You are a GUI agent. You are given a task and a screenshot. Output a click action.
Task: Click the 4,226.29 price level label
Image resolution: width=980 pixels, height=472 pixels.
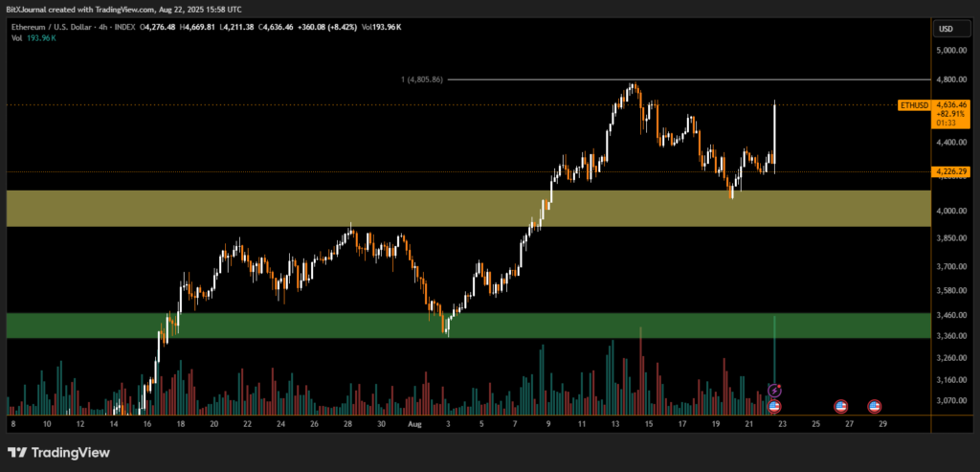950,171
